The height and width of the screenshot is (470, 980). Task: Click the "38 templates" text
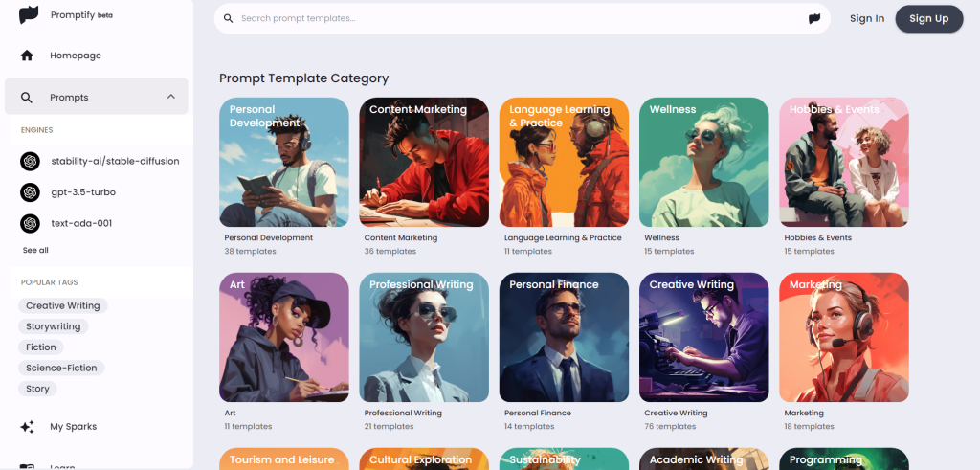[x=250, y=251]
